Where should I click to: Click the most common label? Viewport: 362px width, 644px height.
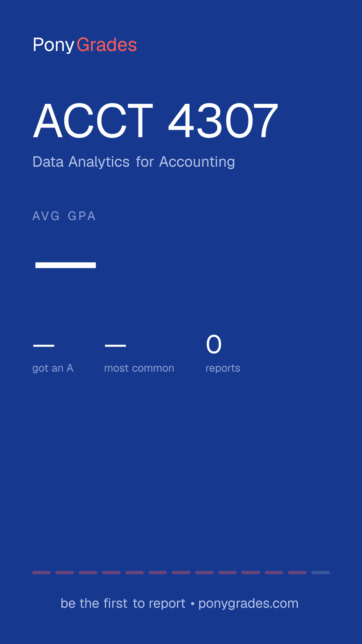point(139,368)
